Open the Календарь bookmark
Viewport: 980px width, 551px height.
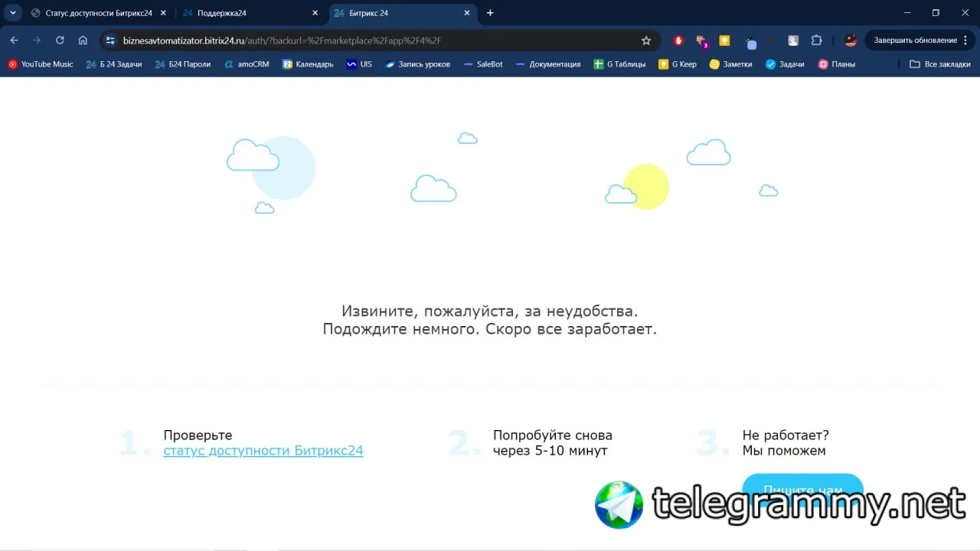click(x=308, y=64)
